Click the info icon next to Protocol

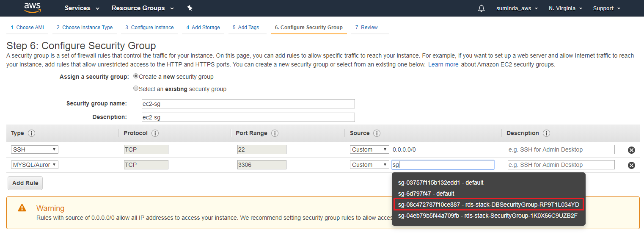[x=155, y=133]
